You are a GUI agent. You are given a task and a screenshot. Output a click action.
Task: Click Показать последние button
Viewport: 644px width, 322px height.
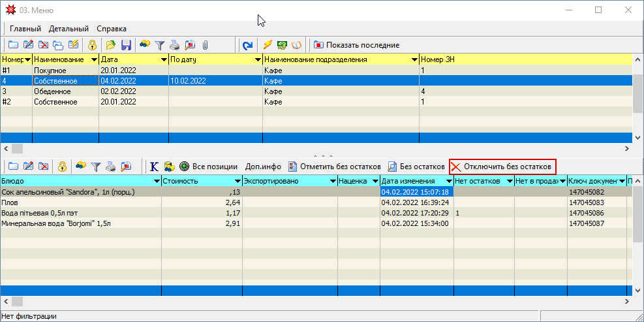pos(357,45)
